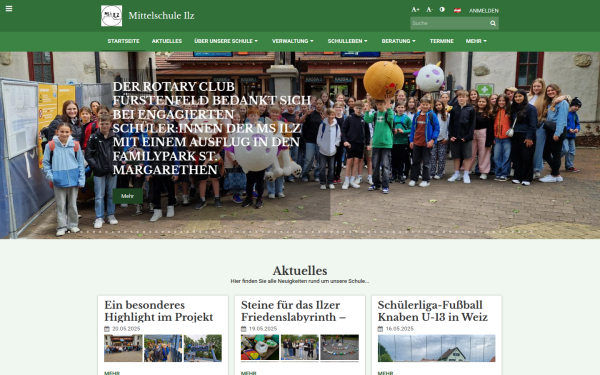Click the search magnifier icon
Viewport: 600px width, 375px height.
tap(493, 23)
